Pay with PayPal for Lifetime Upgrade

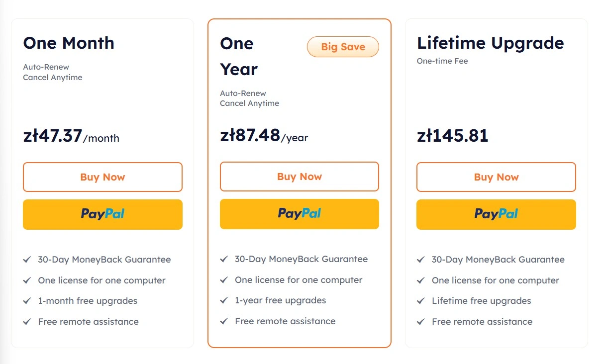(496, 214)
